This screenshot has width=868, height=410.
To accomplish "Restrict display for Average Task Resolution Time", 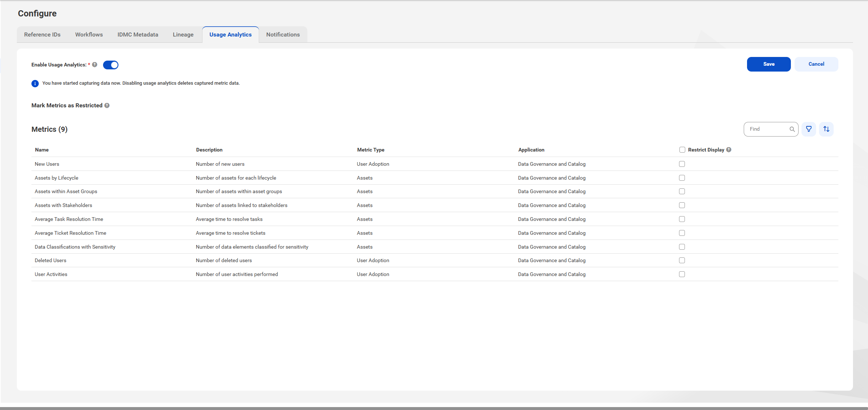I will click(682, 219).
